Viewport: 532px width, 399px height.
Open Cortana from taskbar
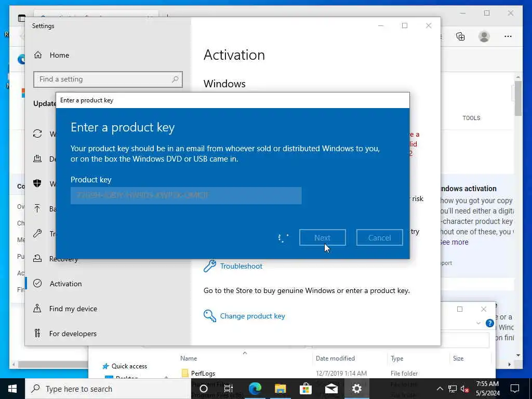pyautogui.click(x=204, y=389)
